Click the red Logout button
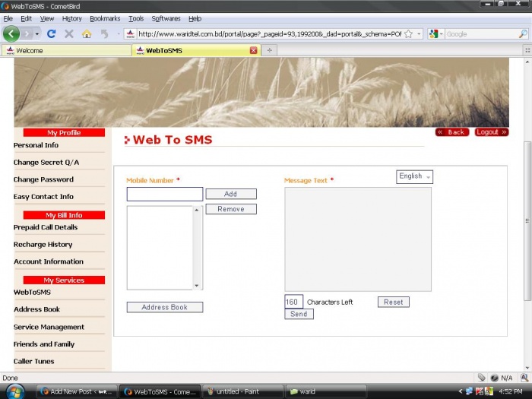Image resolution: width=532 pixels, height=399 pixels. [492, 132]
